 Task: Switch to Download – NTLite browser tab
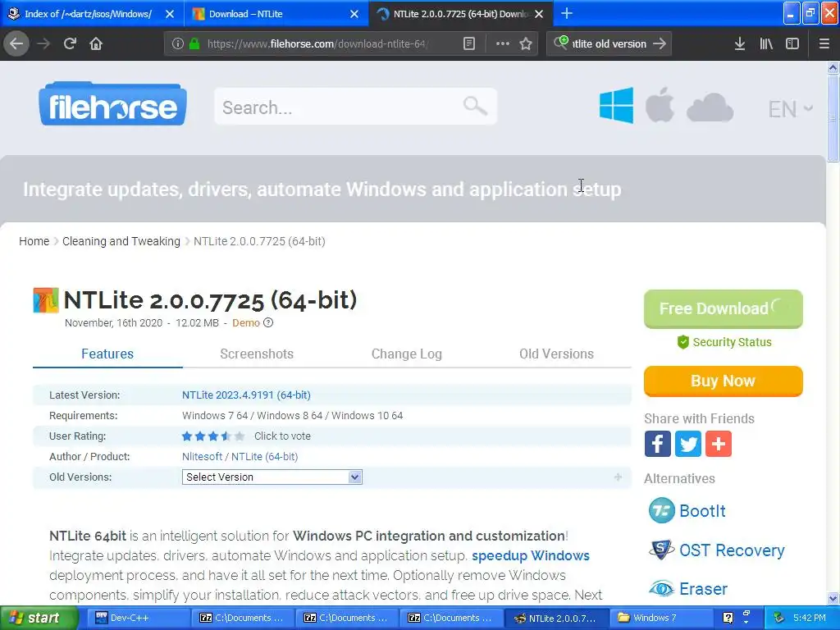click(276, 14)
